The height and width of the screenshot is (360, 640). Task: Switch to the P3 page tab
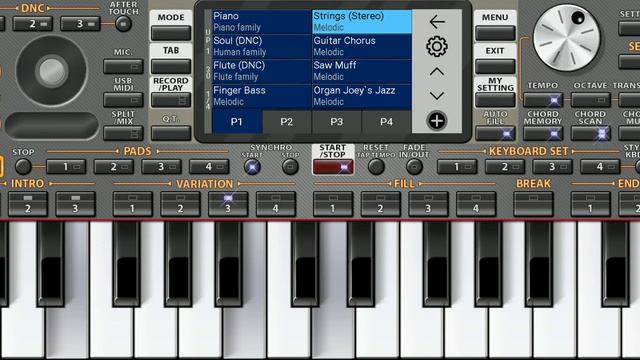pyautogui.click(x=336, y=122)
